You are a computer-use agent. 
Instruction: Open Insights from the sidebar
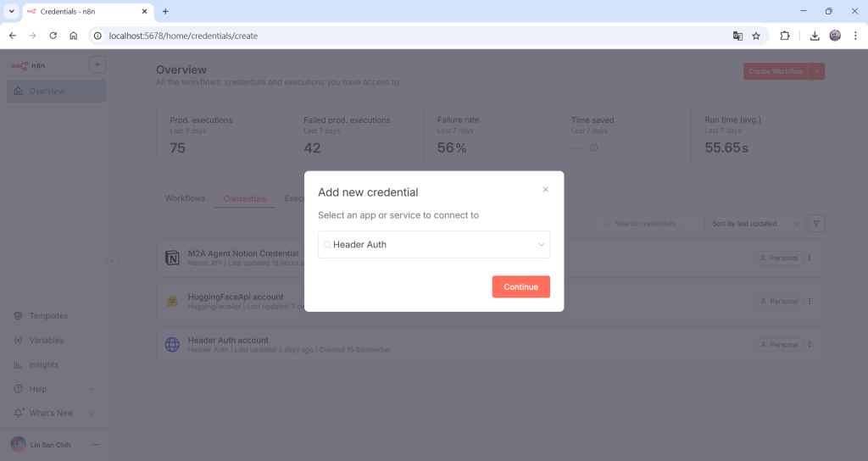[44, 364]
